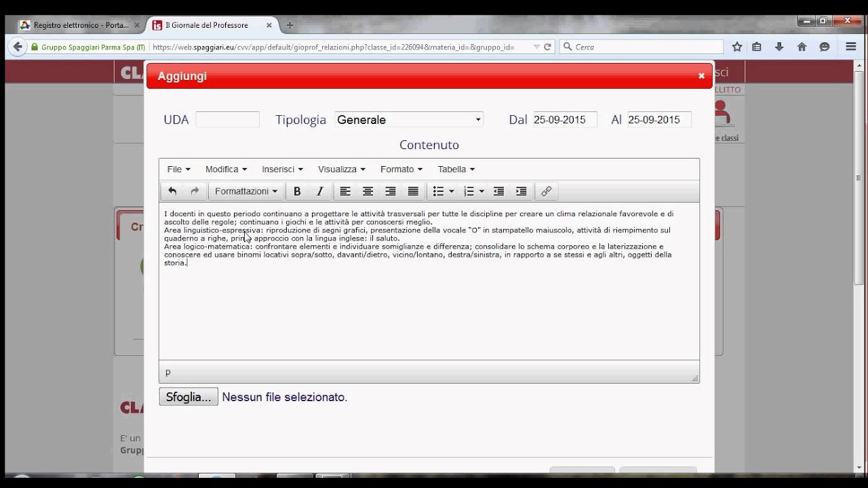868x488 pixels.
Task: Click the Cerca search box
Action: click(642, 47)
